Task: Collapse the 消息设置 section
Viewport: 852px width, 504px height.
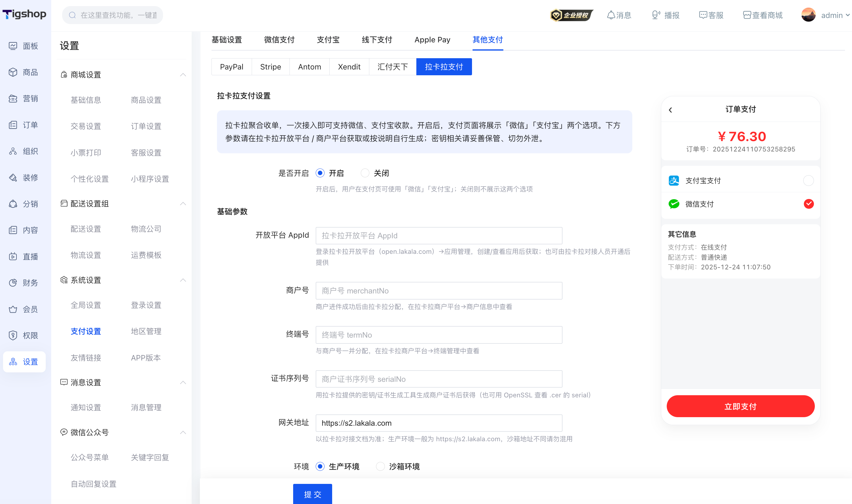Action: coord(183,382)
